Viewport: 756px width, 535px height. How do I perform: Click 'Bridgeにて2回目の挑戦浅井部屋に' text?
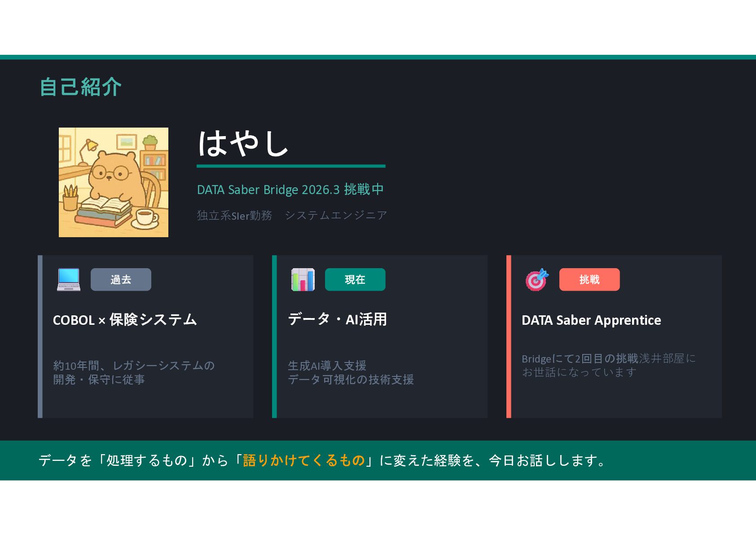[x=609, y=358]
